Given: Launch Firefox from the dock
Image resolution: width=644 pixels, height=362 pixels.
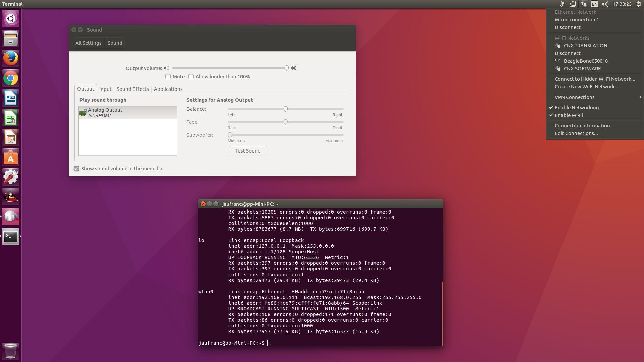Looking at the screenshot, I should click(11, 58).
